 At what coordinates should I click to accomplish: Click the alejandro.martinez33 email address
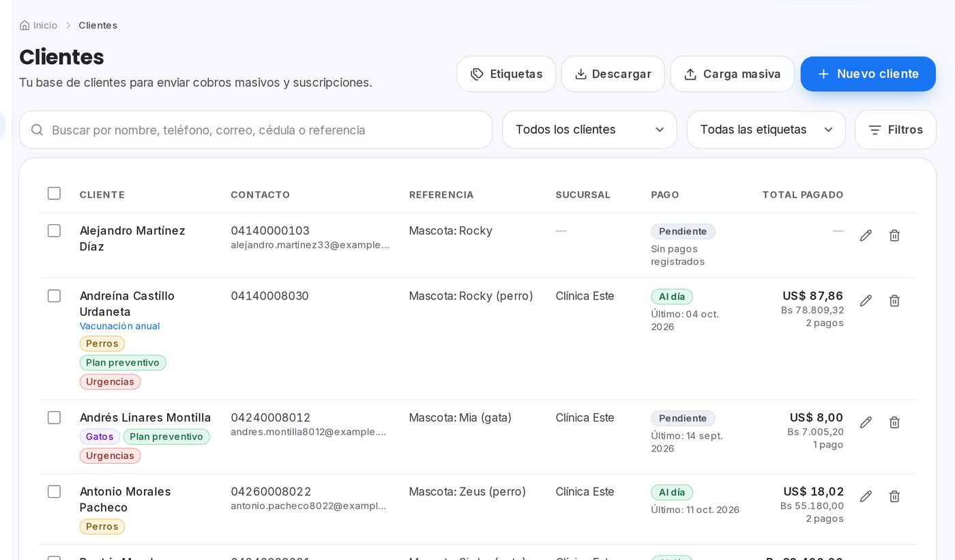pyautogui.click(x=310, y=245)
